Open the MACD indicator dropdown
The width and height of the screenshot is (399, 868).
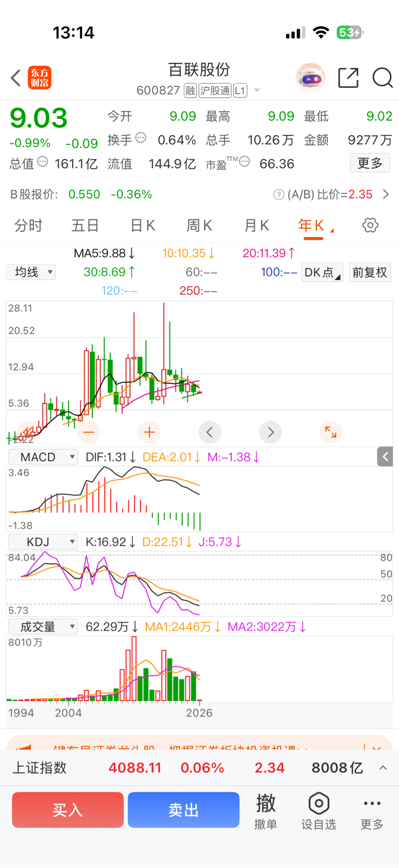(x=43, y=457)
